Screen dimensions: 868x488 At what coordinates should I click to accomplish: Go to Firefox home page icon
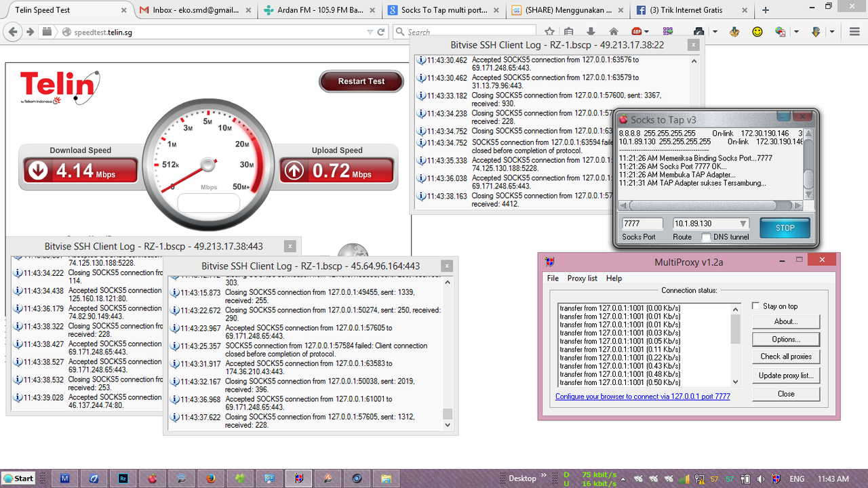click(x=614, y=32)
